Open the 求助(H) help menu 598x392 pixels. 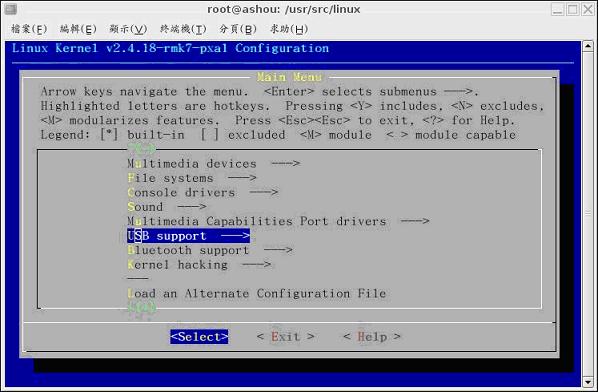(x=289, y=29)
